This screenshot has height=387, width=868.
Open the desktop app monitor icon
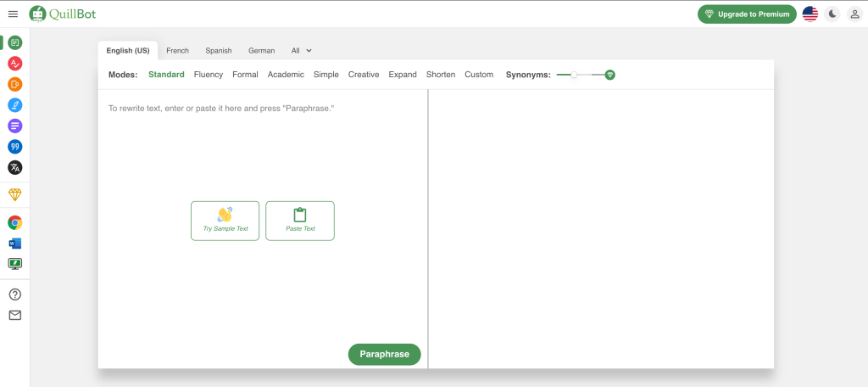coord(15,264)
